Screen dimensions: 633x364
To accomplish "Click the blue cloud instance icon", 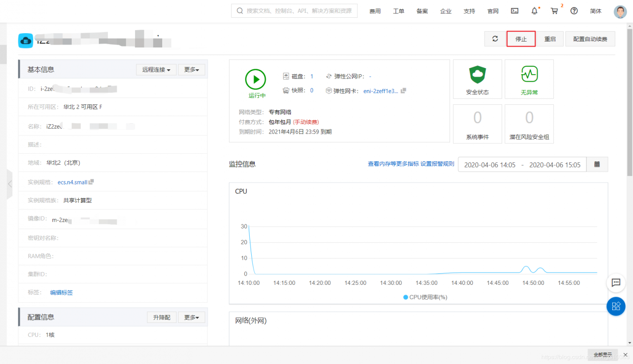I will point(26,41).
